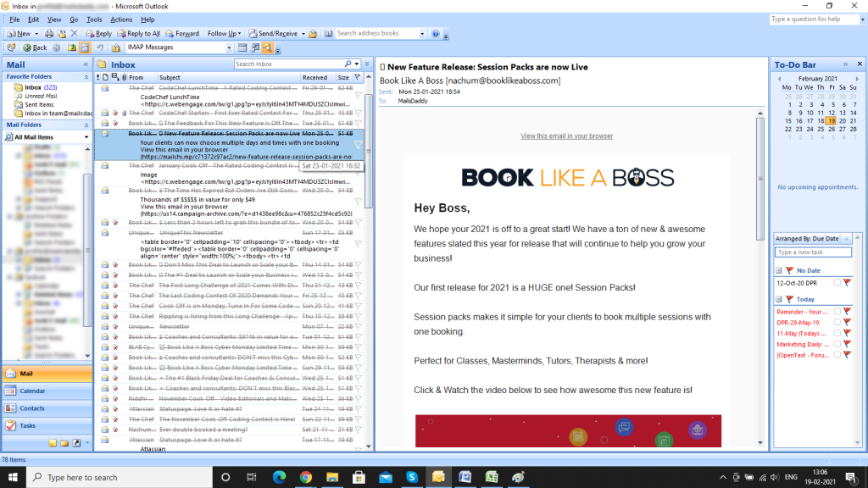Click magnifier in Search Inbox box
The image size is (868, 488).
coord(348,64)
